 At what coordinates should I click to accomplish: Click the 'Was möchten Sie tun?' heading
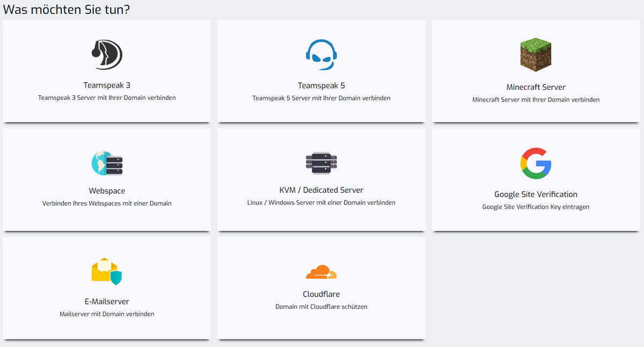(67, 10)
